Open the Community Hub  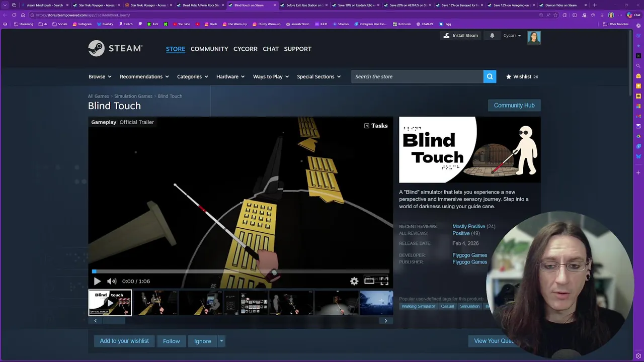(514, 105)
